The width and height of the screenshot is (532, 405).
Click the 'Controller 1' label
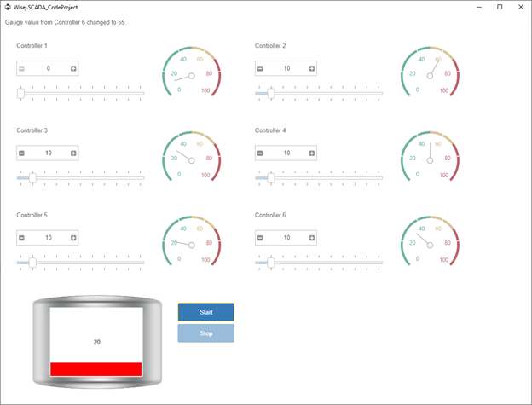(x=32, y=46)
